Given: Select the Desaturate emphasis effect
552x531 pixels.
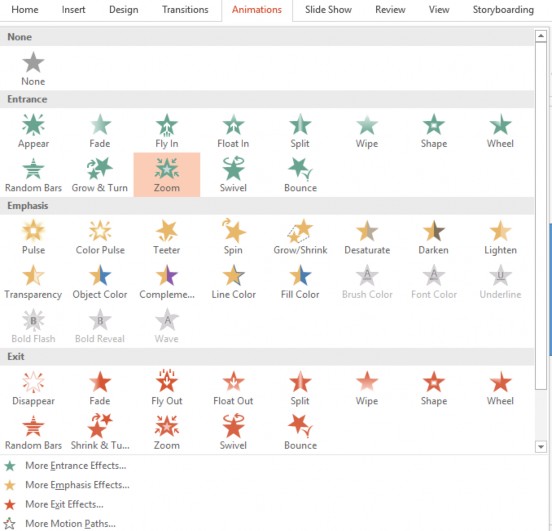Looking at the screenshot, I should pyautogui.click(x=367, y=237).
